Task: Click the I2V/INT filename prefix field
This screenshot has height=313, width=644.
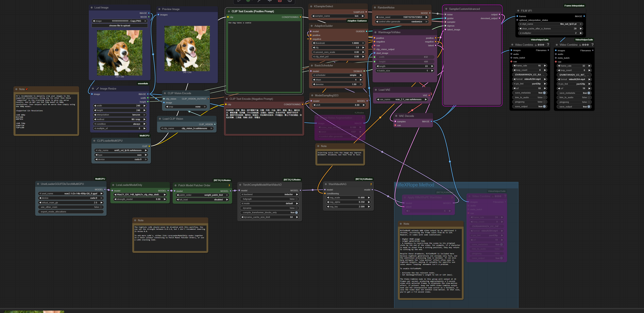Action: [x=574, y=75]
